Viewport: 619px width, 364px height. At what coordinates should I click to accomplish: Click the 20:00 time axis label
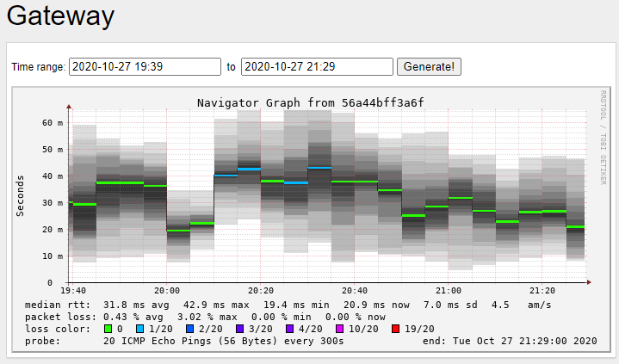(167, 291)
